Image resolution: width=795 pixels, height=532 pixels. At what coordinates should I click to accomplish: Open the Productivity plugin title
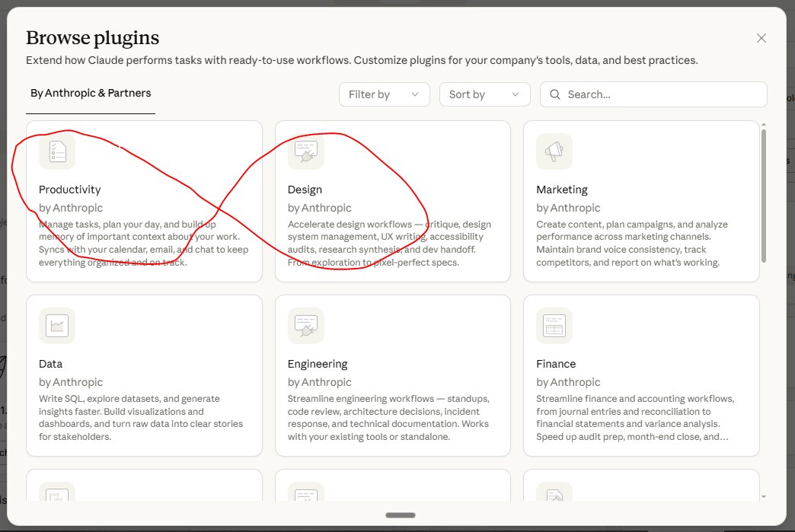click(70, 190)
